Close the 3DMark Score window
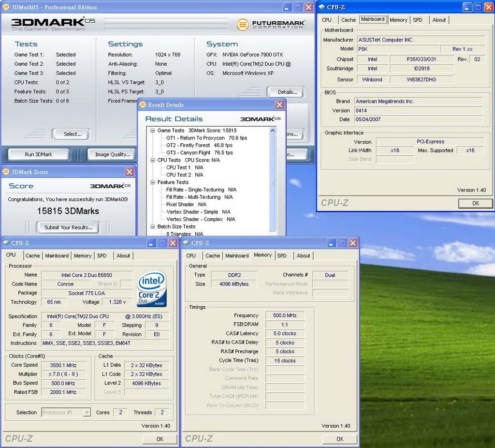Screen dimensions: 495x448 [130, 172]
